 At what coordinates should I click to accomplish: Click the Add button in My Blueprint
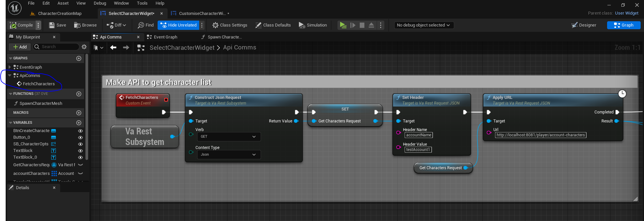tap(20, 47)
